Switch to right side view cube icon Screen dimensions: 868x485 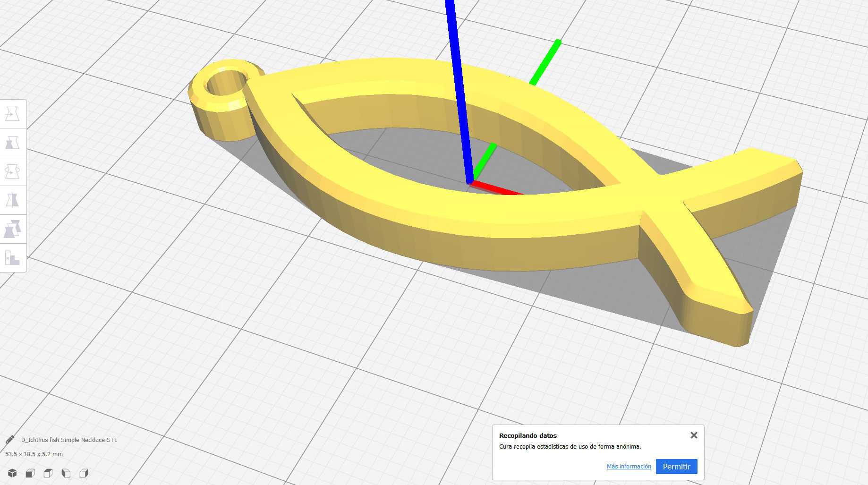click(84, 473)
